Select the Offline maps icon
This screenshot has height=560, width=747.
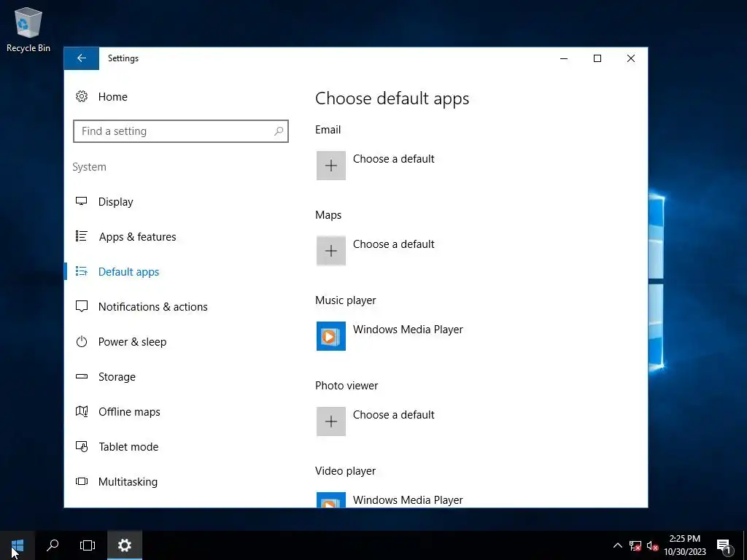pos(82,411)
